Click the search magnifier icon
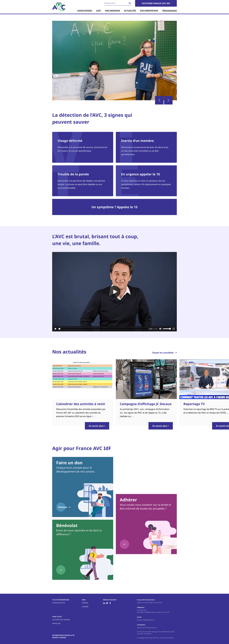 click(x=130, y=3)
